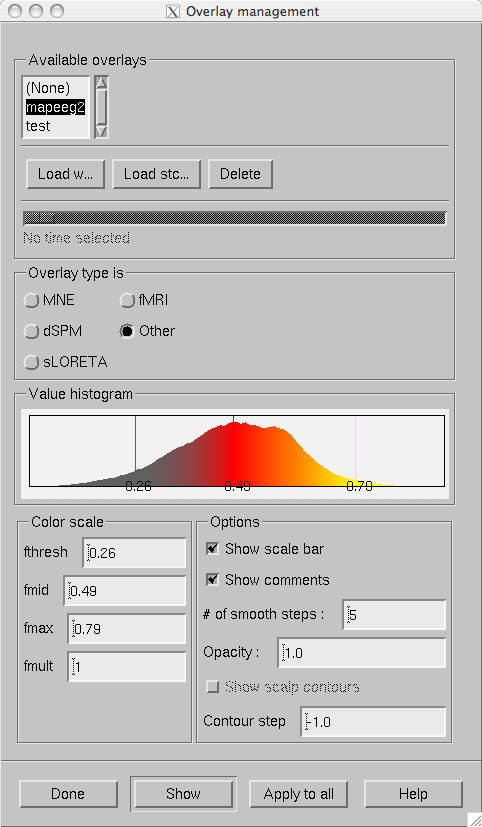The width and height of the screenshot is (482, 827).
Task: Toggle Show comments checkbox
Action: pyautogui.click(x=213, y=580)
